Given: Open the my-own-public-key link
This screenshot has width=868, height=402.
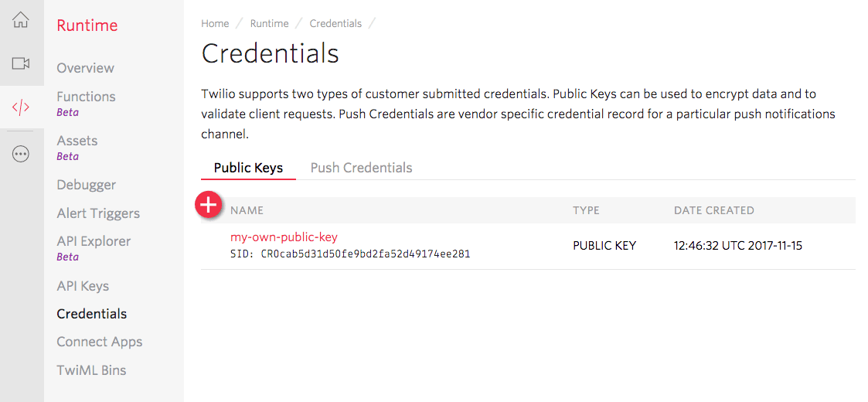Looking at the screenshot, I should tap(284, 237).
